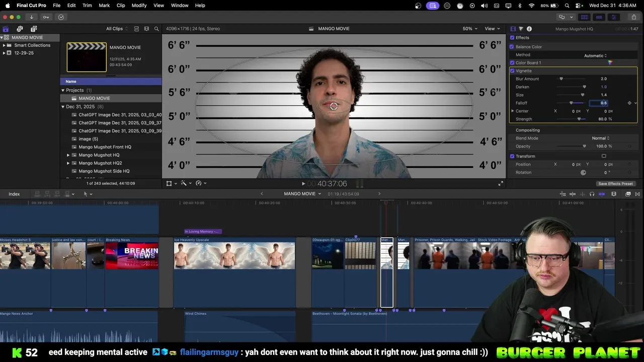The height and width of the screenshot is (362, 644).
Task: Select the MANGO MOVIE project thumbnail
Action: click(87, 57)
